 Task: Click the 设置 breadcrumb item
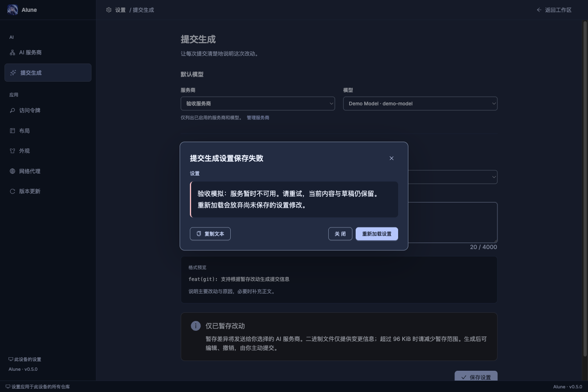click(x=120, y=10)
